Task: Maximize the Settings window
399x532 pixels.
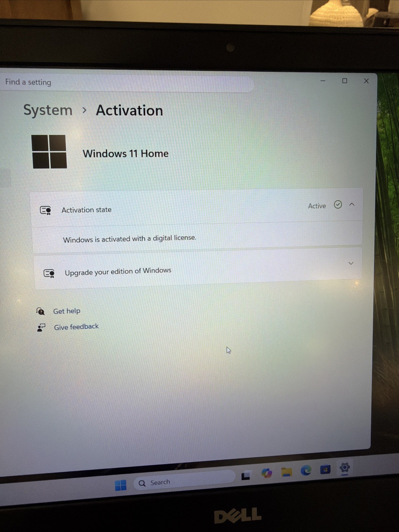Action: [344, 81]
